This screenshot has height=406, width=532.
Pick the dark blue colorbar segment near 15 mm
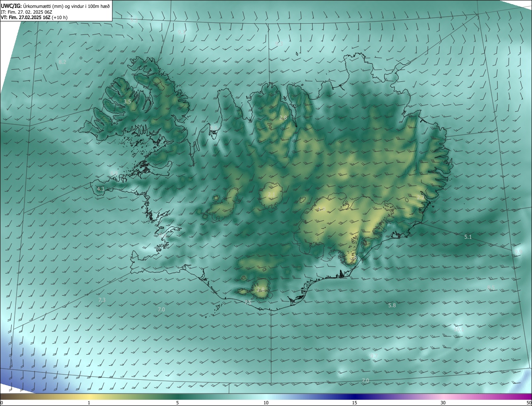(x=355, y=396)
